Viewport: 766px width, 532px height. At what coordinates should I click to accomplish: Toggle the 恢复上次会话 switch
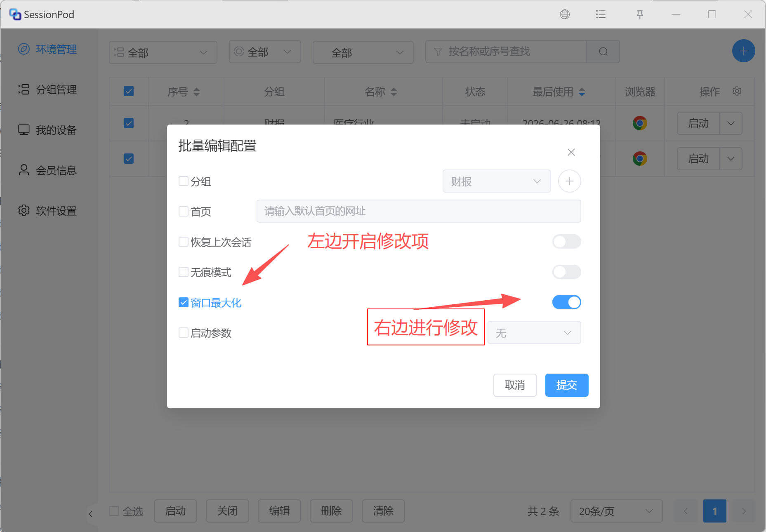566,242
